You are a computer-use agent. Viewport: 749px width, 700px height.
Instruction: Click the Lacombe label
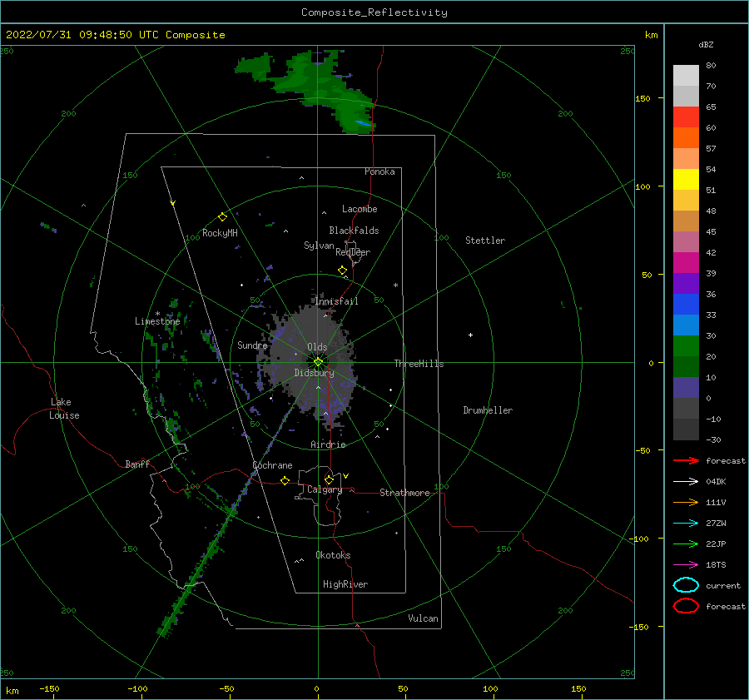pyautogui.click(x=360, y=209)
